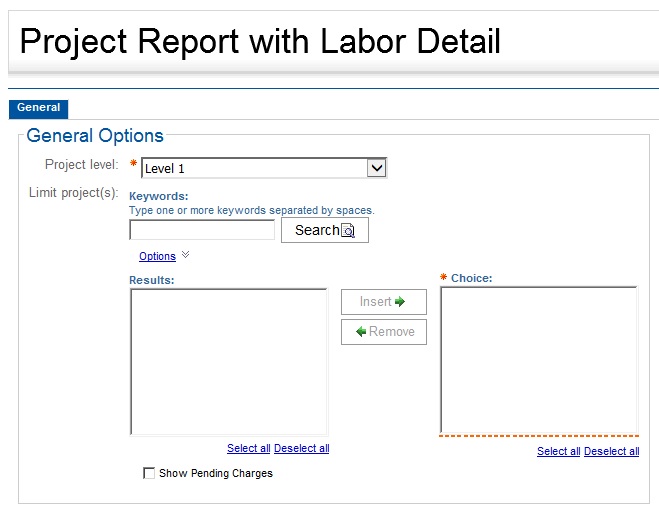Enable the Show Pending Charges checkbox
The height and width of the screenshot is (514, 659).
point(149,473)
